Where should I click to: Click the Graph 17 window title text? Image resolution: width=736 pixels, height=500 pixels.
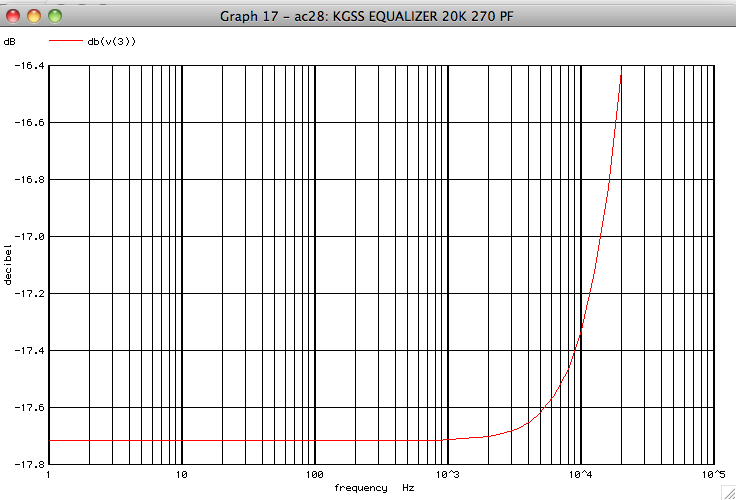(367, 16)
